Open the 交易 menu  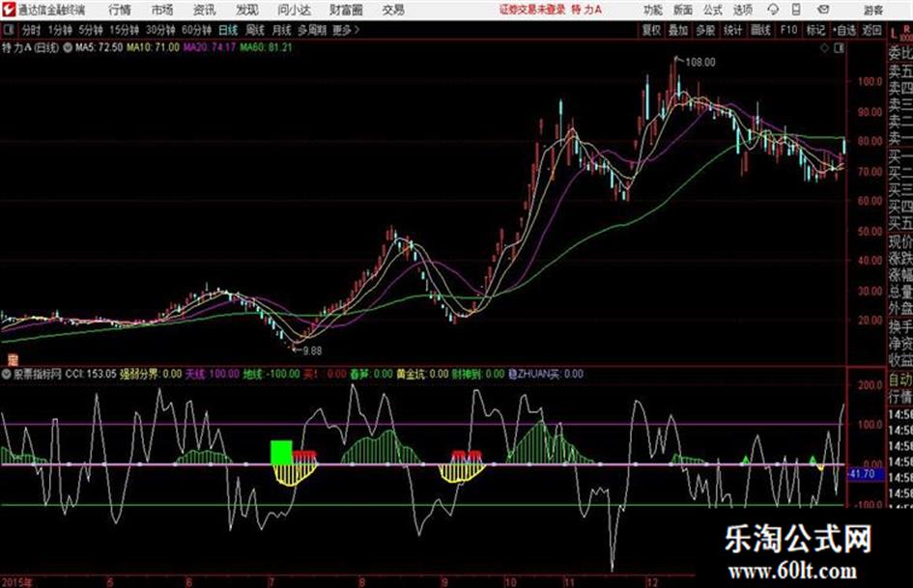pos(393,10)
